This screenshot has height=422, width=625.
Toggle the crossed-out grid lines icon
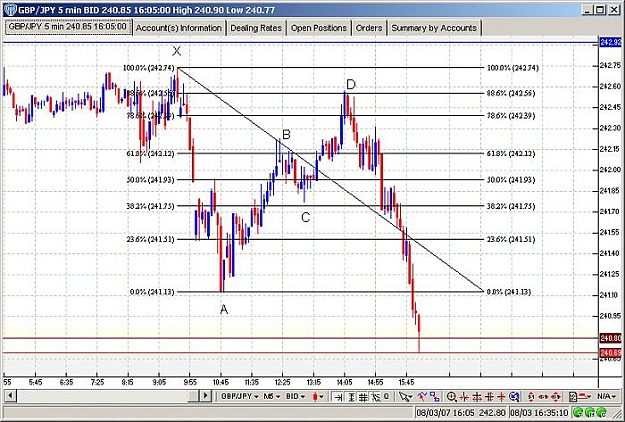coord(375,396)
